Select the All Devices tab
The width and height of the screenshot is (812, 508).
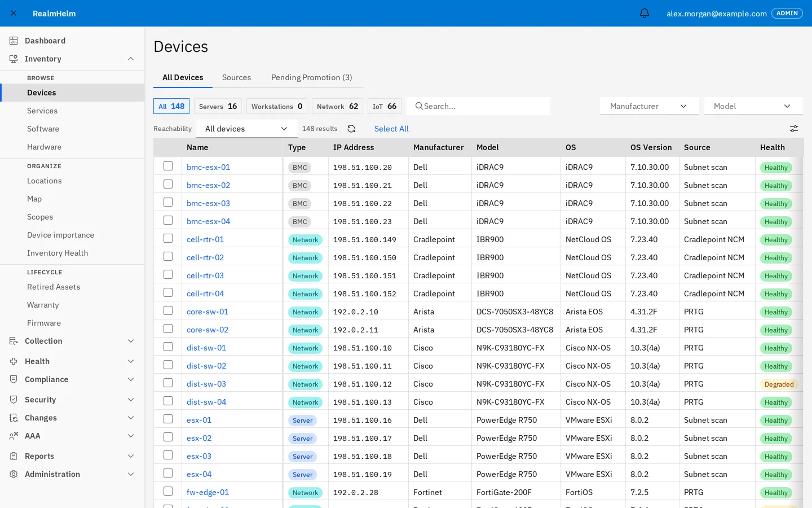coord(183,77)
